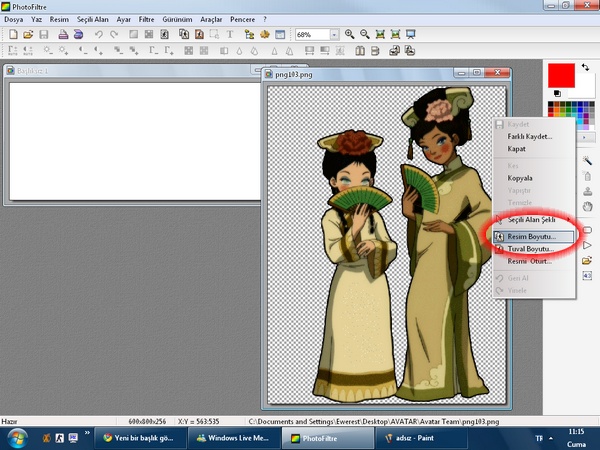This screenshot has width=600, height=450.
Task: Click the Rotate 90° counterclockwise icon
Action: 395,51
